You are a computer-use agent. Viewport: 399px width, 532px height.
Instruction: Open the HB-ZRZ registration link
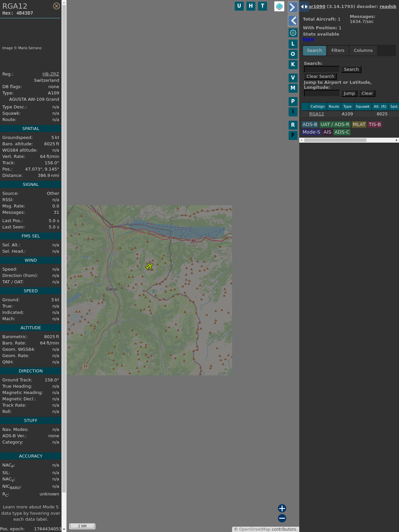51,74
